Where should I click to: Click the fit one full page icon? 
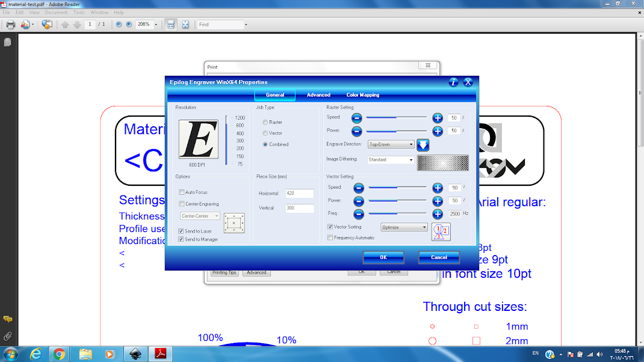pos(185,25)
